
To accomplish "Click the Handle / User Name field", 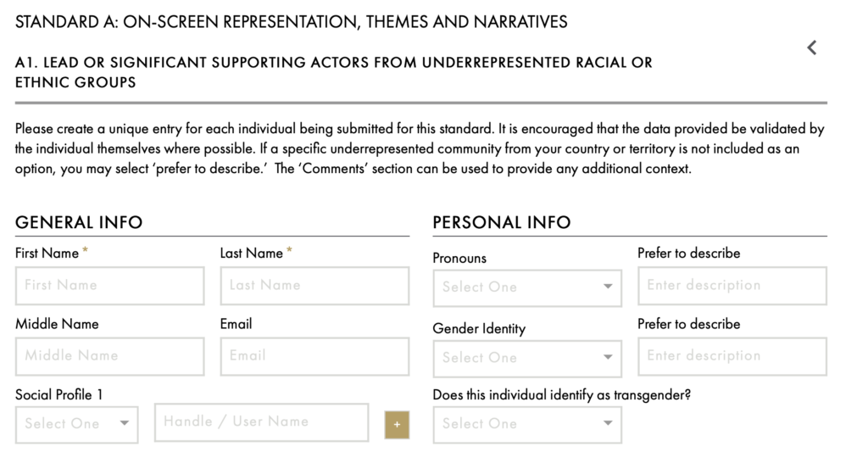I will [x=261, y=422].
